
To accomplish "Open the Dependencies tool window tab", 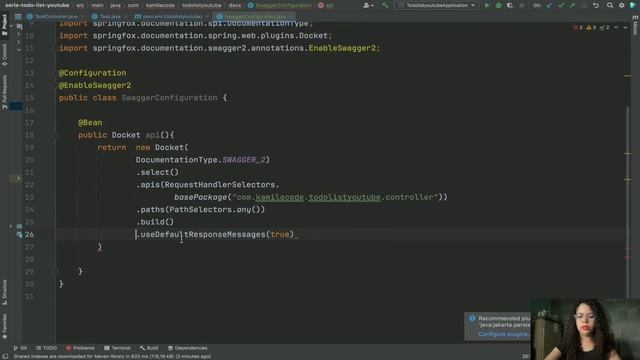I will tap(187, 348).
